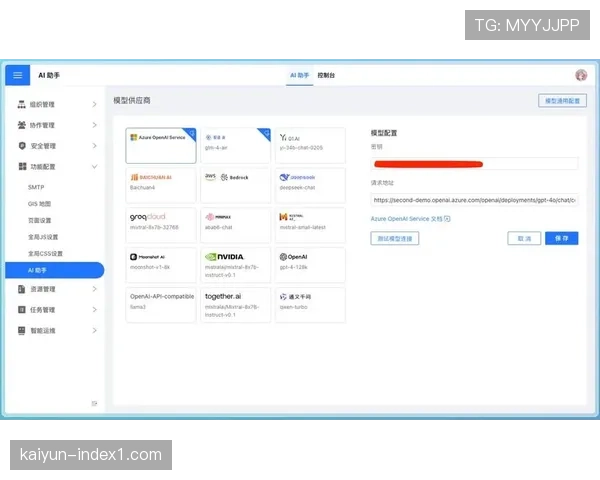The height and width of the screenshot is (480, 600).
Task: Switch to the 控制台 top tab
Action: pos(326,75)
